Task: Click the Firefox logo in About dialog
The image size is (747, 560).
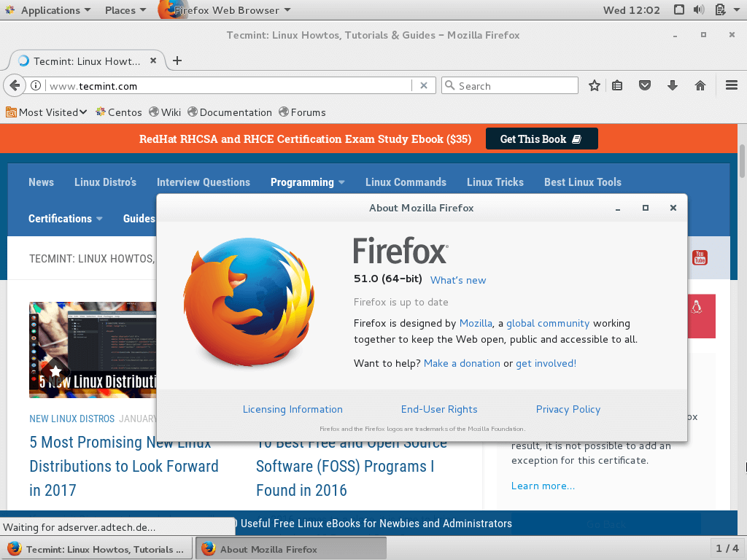Action: 249,302
